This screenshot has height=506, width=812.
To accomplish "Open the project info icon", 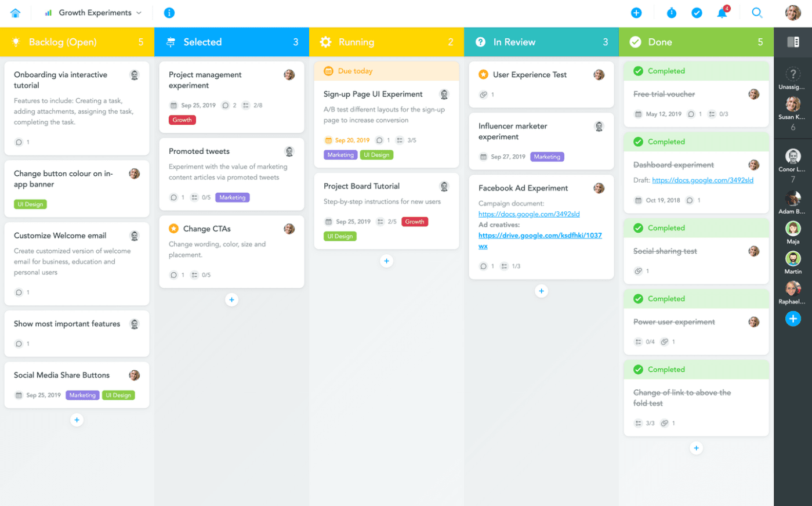I will tap(169, 13).
